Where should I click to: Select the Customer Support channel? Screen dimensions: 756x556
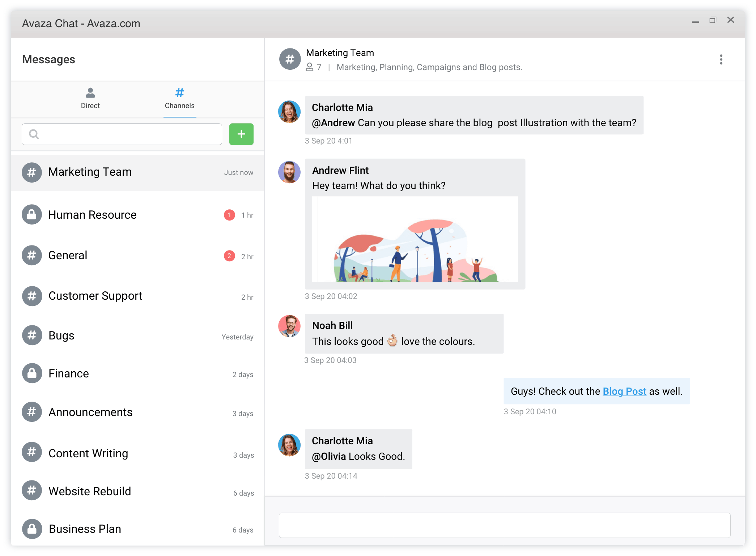pos(95,296)
